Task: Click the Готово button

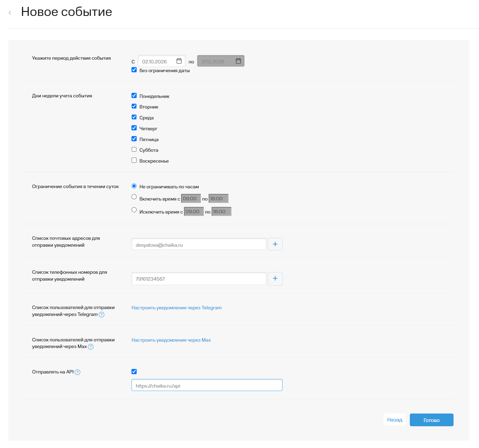Action: tap(432, 420)
